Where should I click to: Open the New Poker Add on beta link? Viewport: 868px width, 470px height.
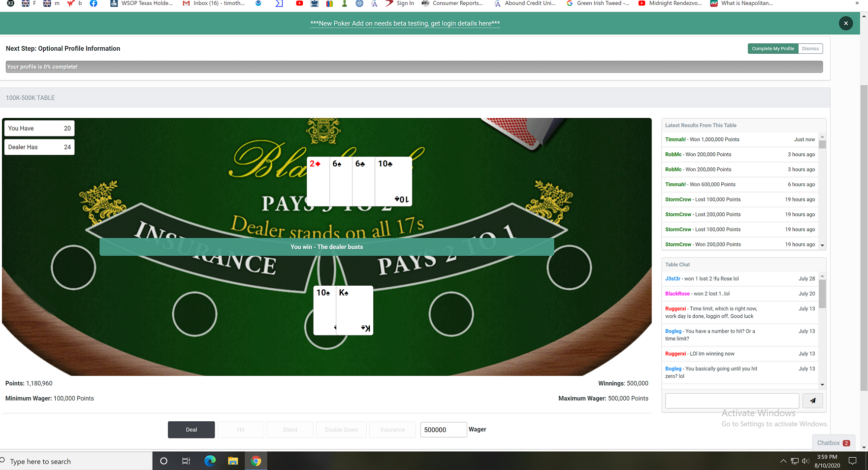click(405, 23)
